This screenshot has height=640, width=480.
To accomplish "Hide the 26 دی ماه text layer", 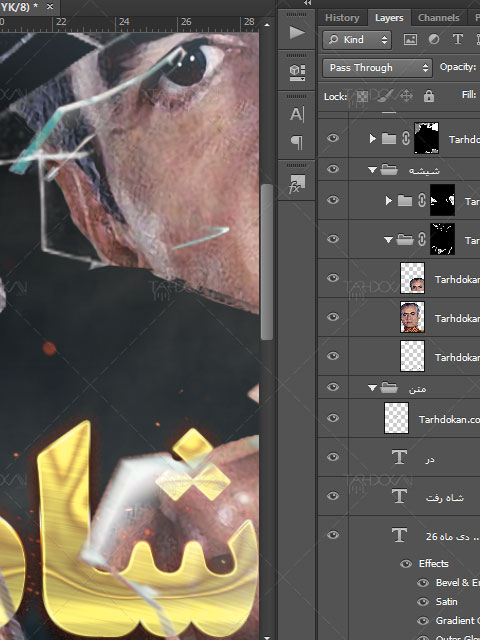I will click(333, 534).
